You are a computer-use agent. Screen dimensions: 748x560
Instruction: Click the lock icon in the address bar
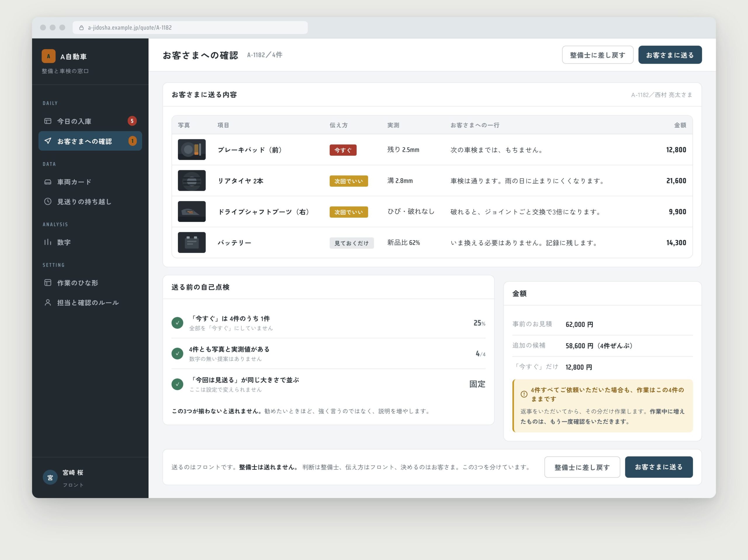(x=82, y=28)
